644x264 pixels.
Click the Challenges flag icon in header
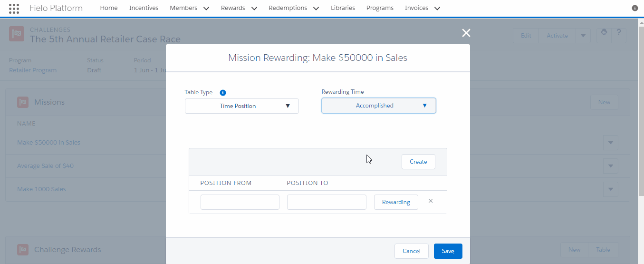click(x=17, y=33)
